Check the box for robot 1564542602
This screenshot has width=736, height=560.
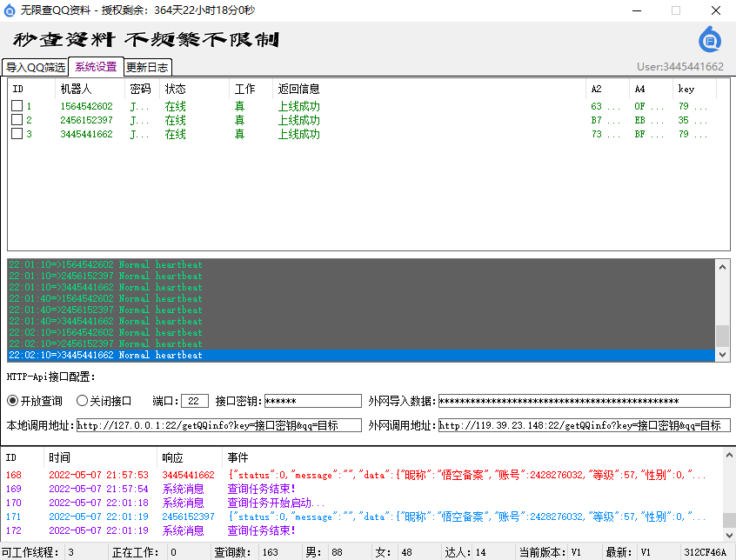(17, 106)
